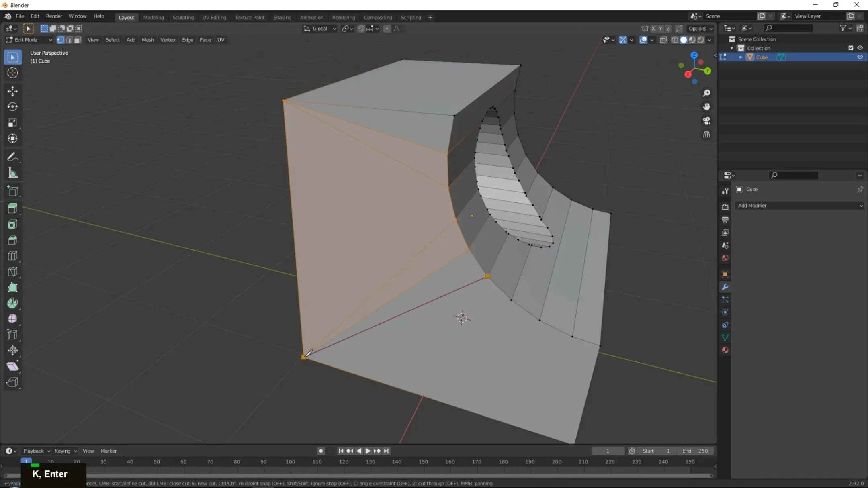Click the Shading workspace tab
Screen dimensions: 868x488
coord(281,16)
